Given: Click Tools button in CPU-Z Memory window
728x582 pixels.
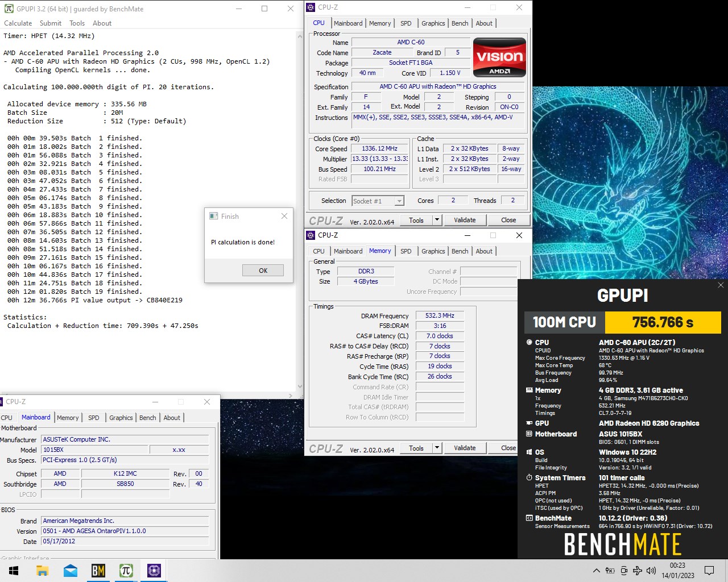Looking at the screenshot, I should [416, 448].
